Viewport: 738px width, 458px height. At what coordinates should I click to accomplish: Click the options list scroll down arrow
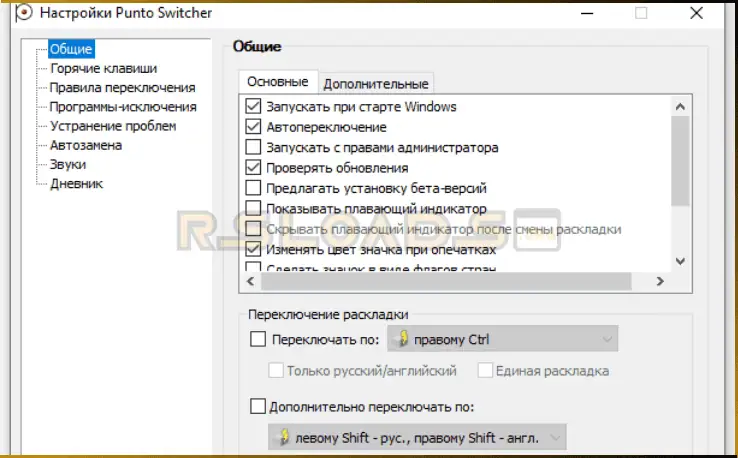680,261
